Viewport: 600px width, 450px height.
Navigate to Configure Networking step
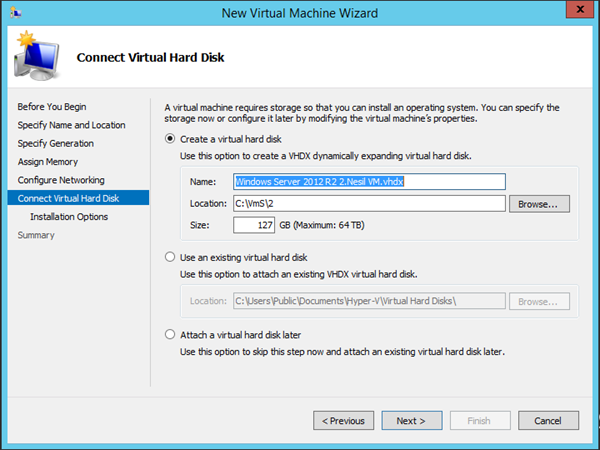[x=61, y=180]
